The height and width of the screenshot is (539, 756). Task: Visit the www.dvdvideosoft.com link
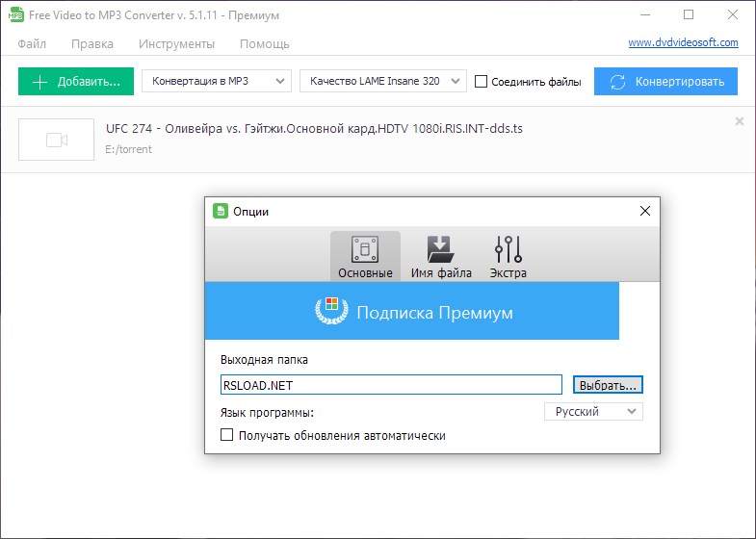(683, 42)
